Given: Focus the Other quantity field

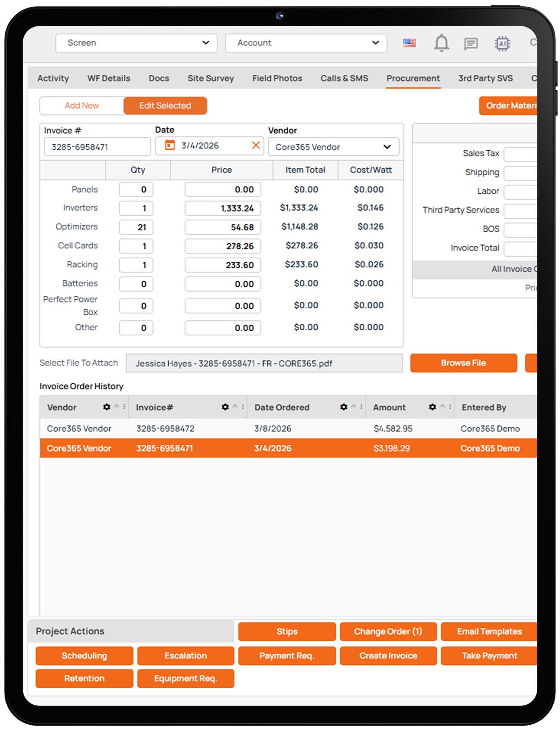Looking at the screenshot, I should point(136,328).
